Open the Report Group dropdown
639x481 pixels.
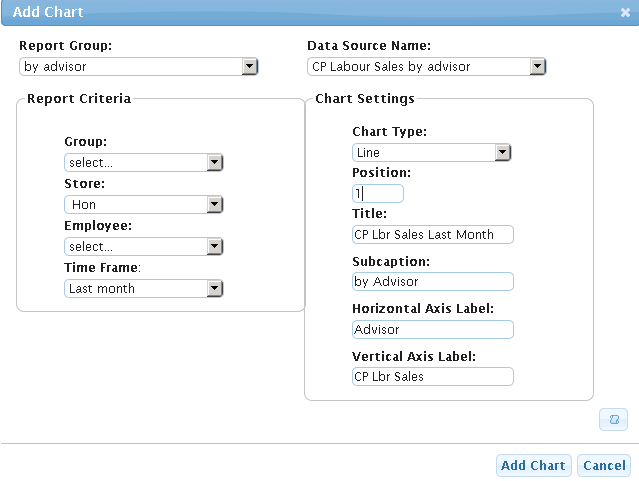tap(139, 67)
